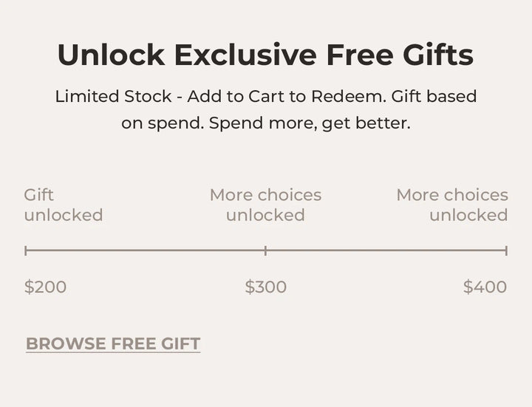
Task: Click the $400 milestone amount
Action: tap(485, 287)
